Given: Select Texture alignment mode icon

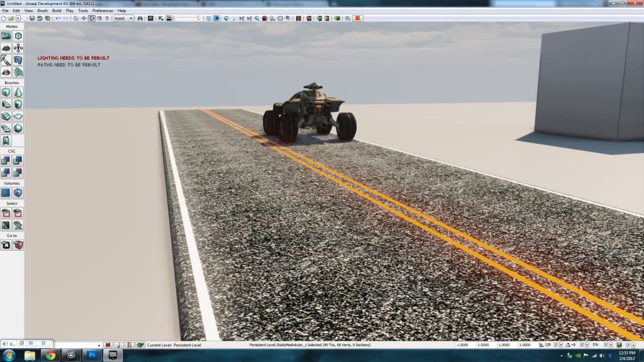Looking at the screenshot, I should [18, 48].
